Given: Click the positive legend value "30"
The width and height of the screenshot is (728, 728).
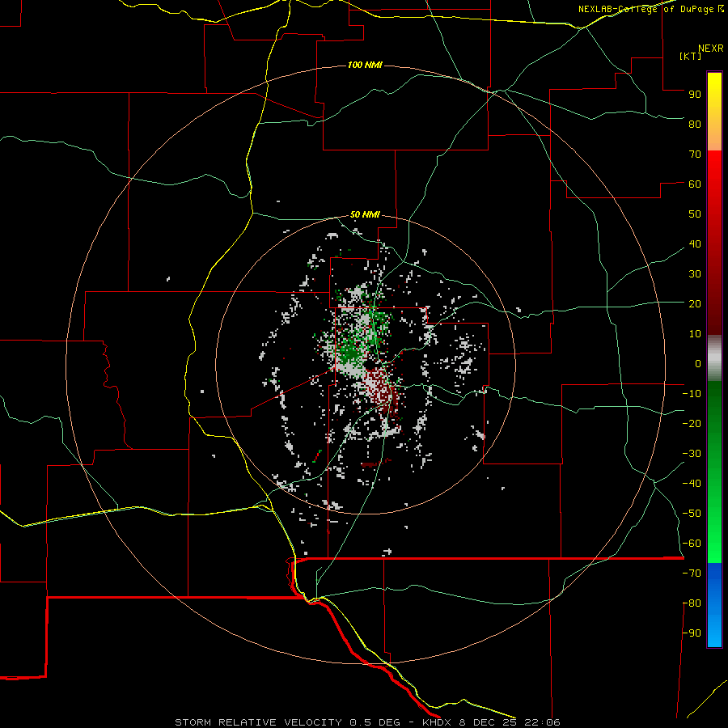Looking at the screenshot, I should pos(695,274).
